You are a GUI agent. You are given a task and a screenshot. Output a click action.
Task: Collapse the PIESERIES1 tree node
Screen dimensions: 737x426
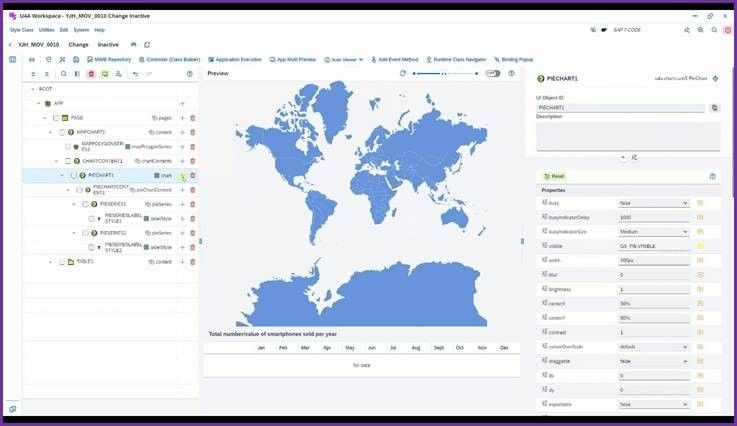[74, 205]
